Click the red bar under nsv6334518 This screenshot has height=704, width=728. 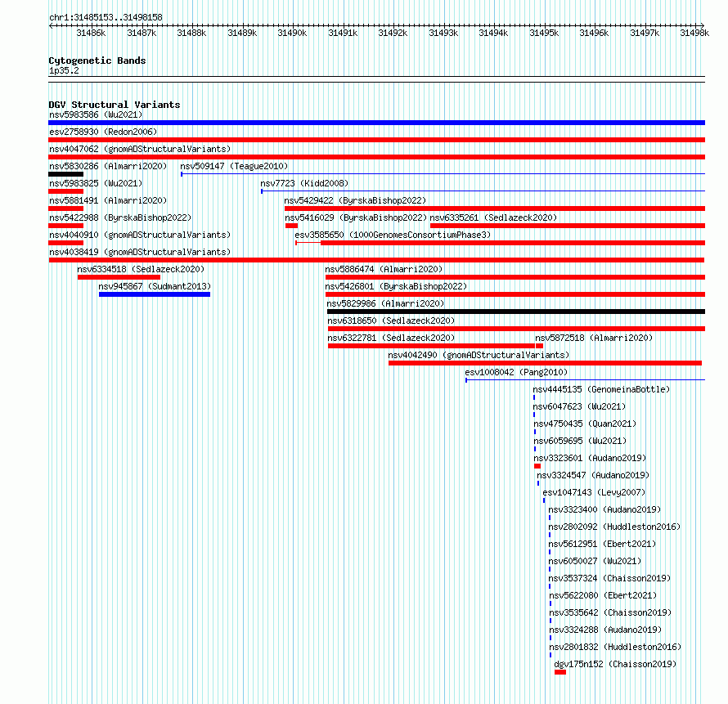coord(119,277)
